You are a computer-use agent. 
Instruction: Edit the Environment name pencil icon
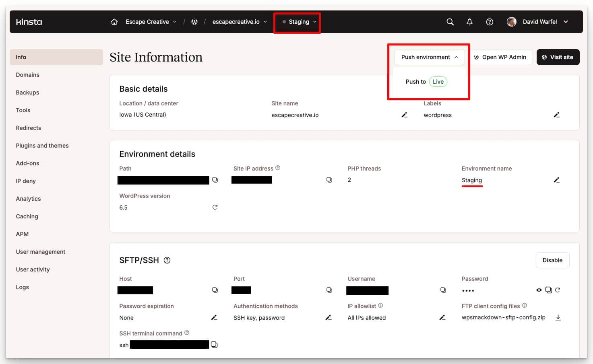click(557, 180)
